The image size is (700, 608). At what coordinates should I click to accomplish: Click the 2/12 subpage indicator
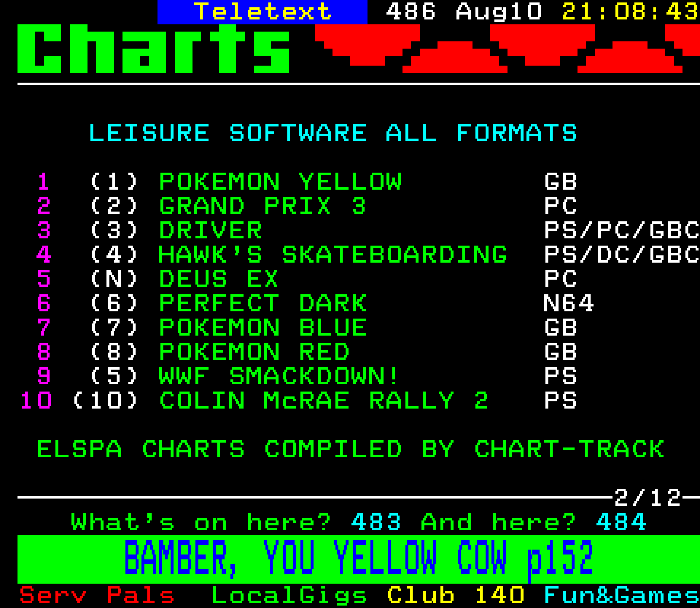pos(647,498)
